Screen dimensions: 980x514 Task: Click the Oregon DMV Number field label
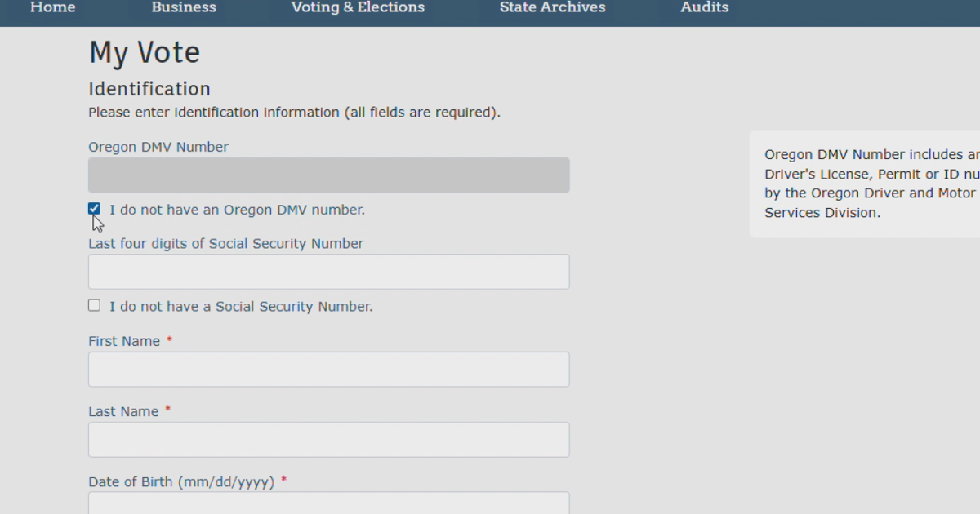[158, 148]
